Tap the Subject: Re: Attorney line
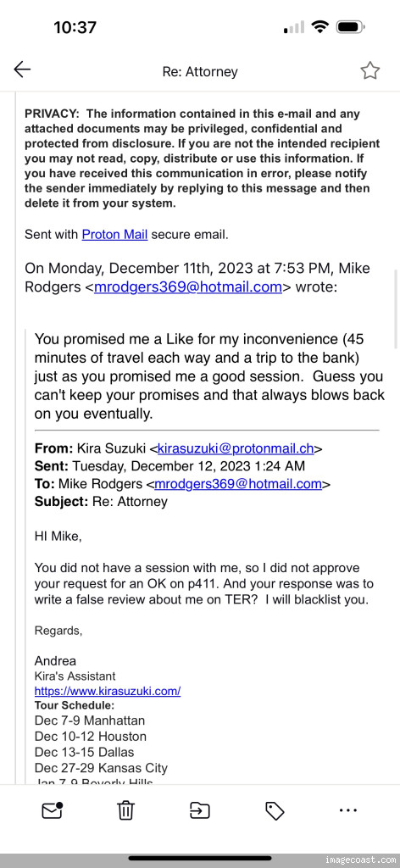 [101, 502]
